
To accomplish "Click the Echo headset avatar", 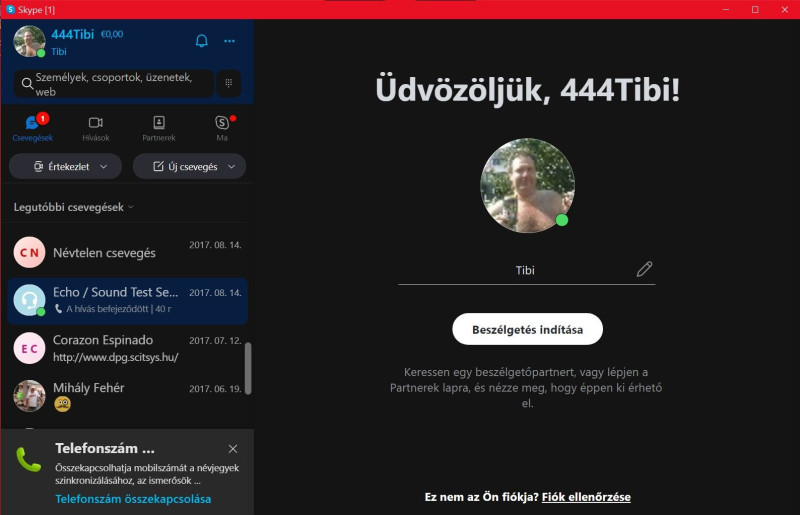I will point(29,300).
